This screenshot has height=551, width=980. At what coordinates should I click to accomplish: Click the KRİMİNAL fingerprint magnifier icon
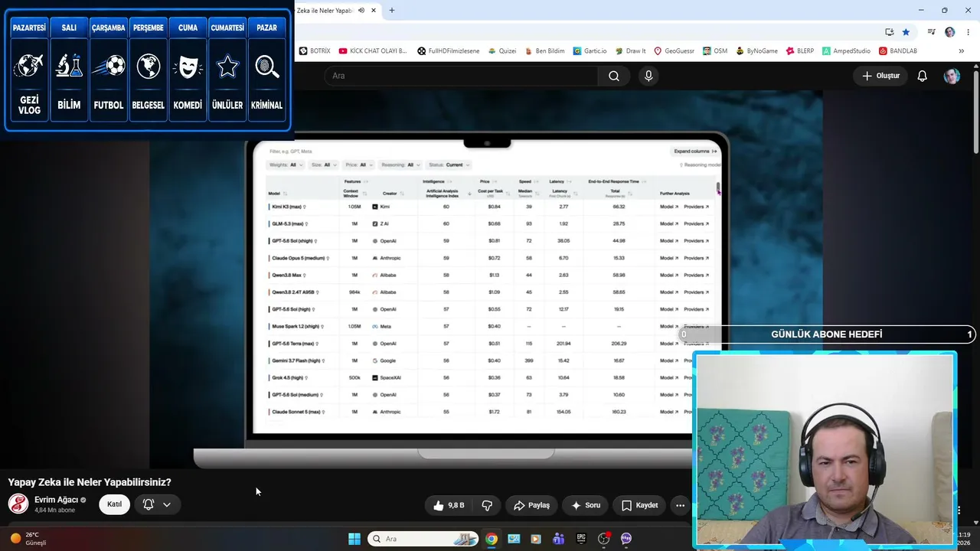click(x=267, y=66)
